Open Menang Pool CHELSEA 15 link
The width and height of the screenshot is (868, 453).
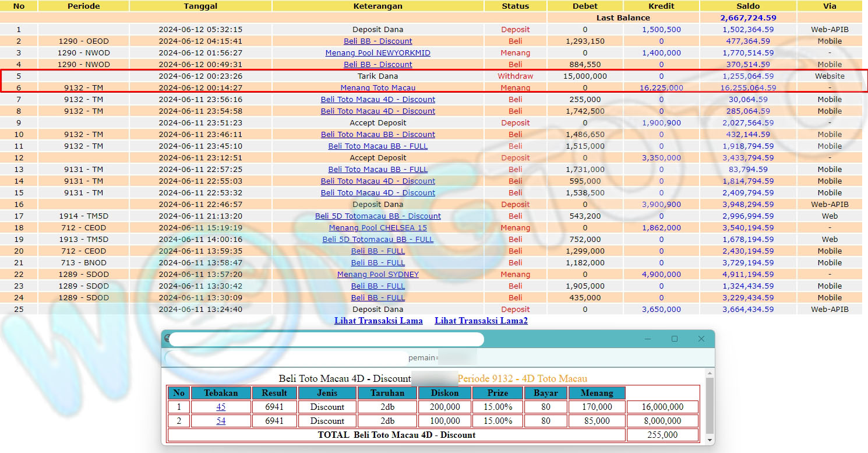377,228
